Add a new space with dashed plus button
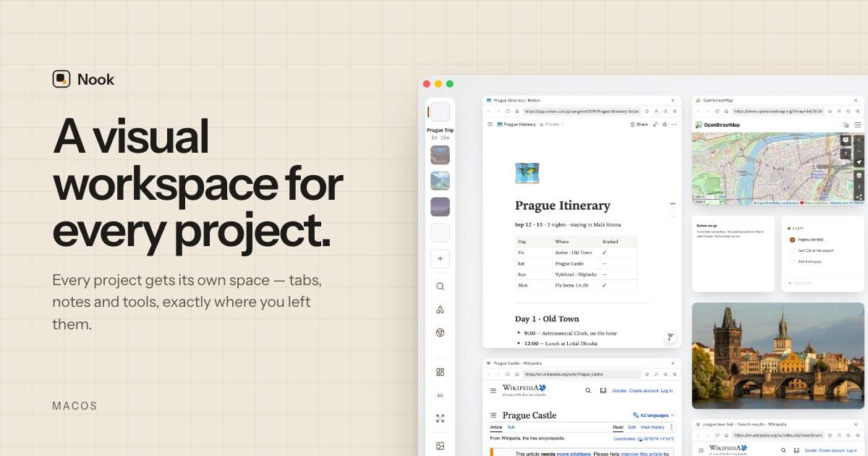Viewport: 868px width, 456px height. pos(440,258)
